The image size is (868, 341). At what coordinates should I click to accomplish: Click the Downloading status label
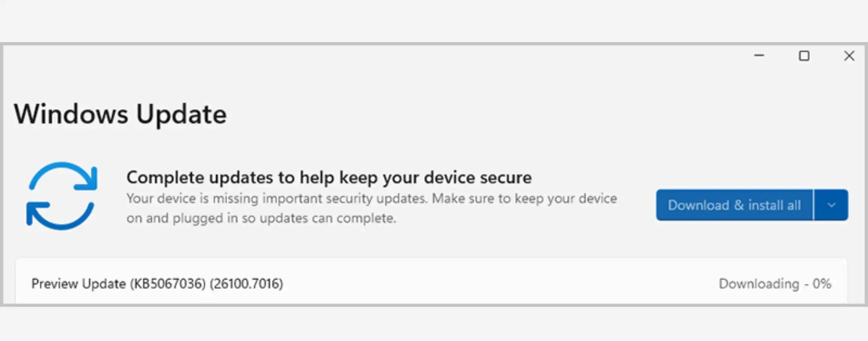tap(759, 284)
